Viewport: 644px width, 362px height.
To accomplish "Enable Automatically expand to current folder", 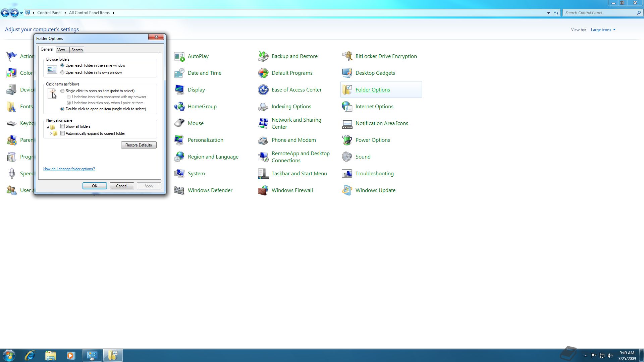I will (x=62, y=133).
